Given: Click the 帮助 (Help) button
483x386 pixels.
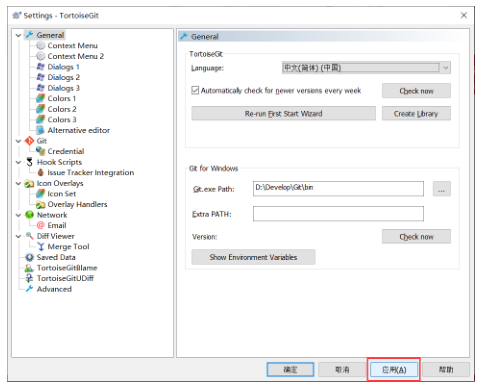Looking at the screenshot, I should (446, 369).
